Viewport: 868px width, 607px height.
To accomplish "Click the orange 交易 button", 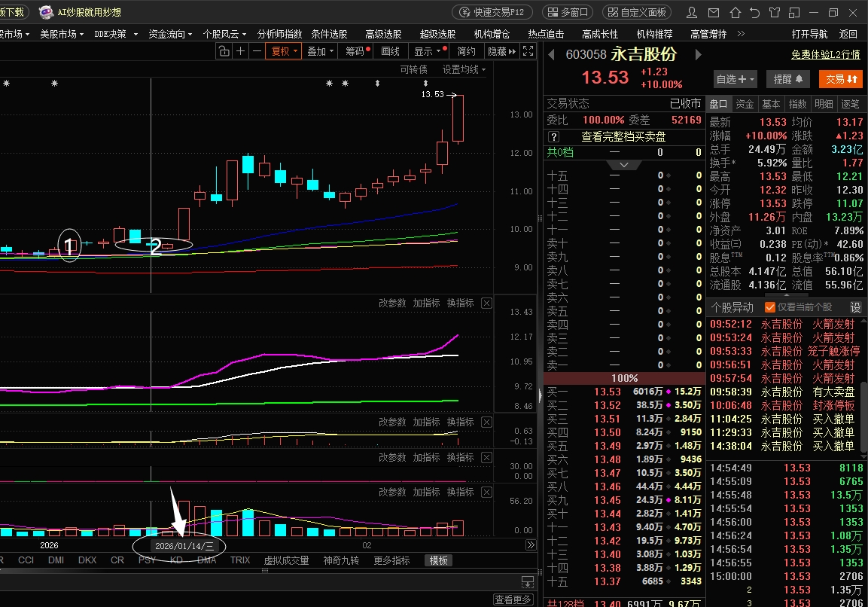I will click(842, 79).
